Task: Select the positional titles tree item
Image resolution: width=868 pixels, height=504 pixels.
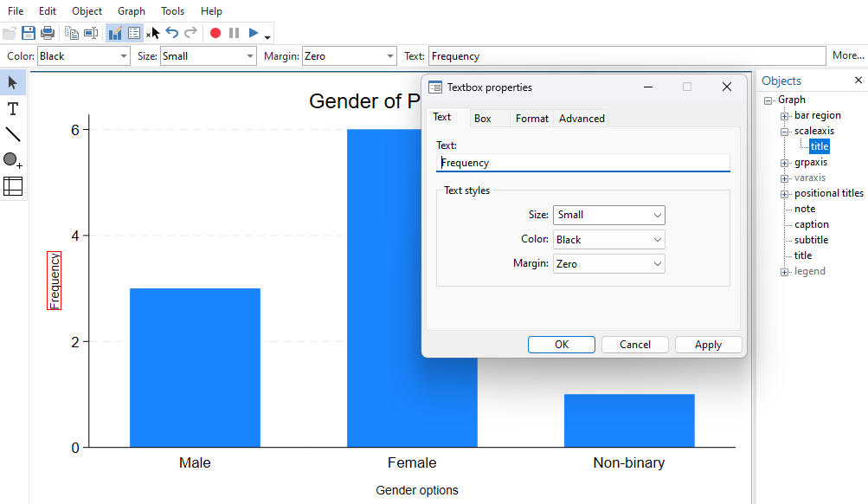Action: (829, 193)
